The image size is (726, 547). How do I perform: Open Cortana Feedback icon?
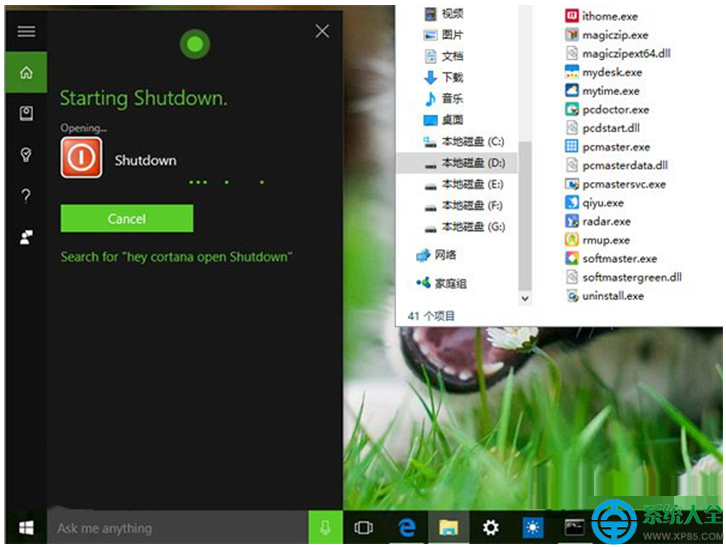26,238
